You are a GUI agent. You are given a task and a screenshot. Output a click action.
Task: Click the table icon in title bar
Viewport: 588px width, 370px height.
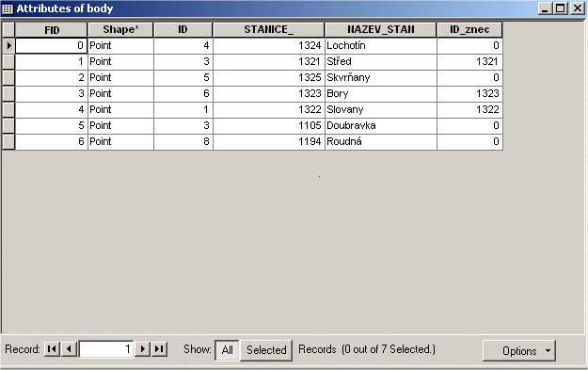(x=8, y=8)
